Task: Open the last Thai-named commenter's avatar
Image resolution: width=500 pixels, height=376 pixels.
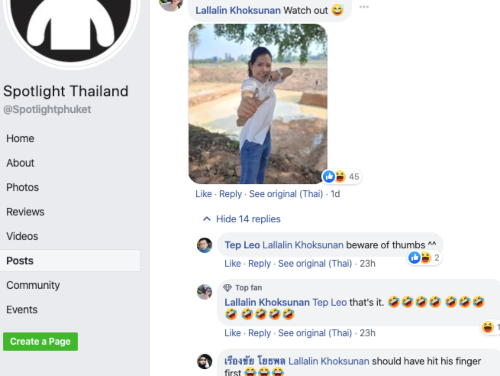Action: [204, 361]
